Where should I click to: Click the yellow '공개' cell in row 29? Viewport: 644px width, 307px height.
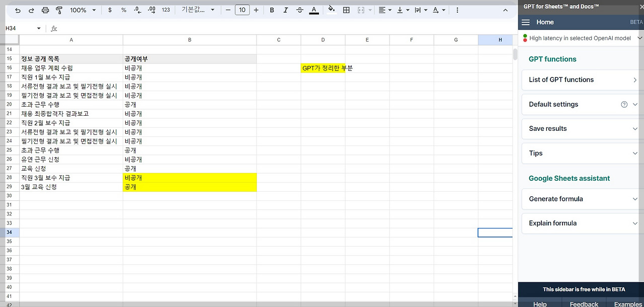click(190, 187)
